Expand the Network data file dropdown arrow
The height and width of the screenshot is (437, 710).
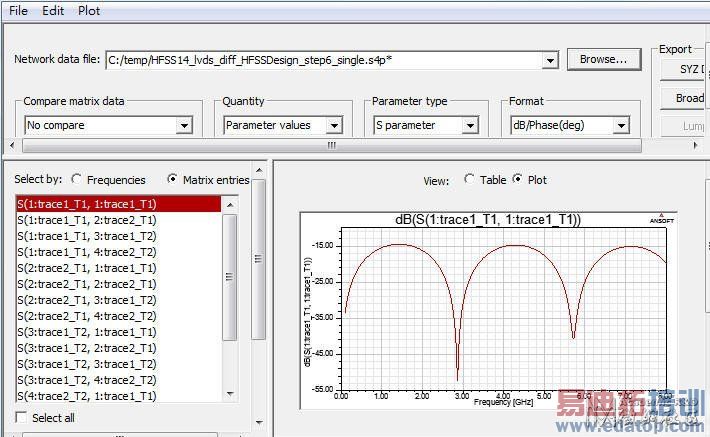point(550,60)
